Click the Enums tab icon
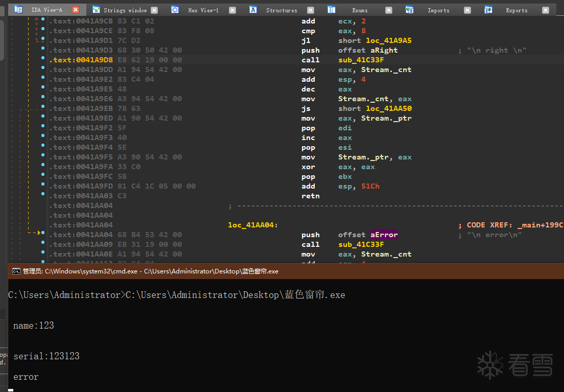 (x=332, y=10)
